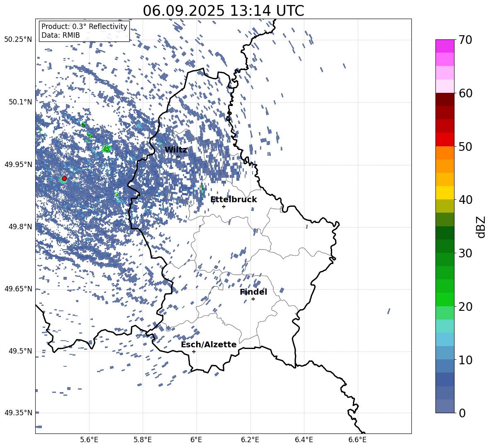
Task: Pick the dark blue swatch above 0
Action: [445, 379]
